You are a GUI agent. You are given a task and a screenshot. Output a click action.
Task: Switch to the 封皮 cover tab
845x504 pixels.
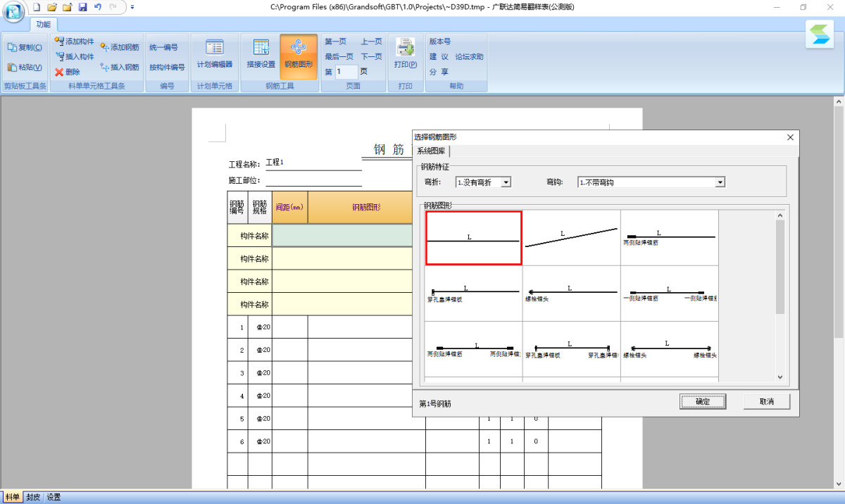(32, 497)
